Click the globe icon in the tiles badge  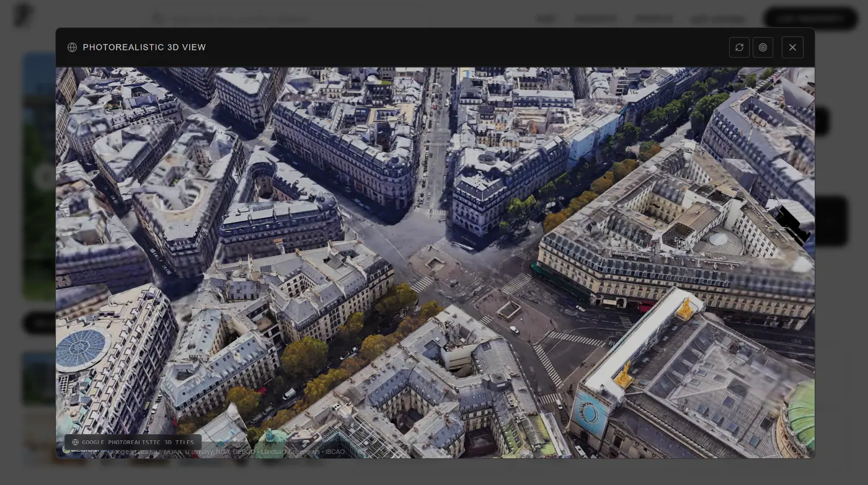click(75, 442)
